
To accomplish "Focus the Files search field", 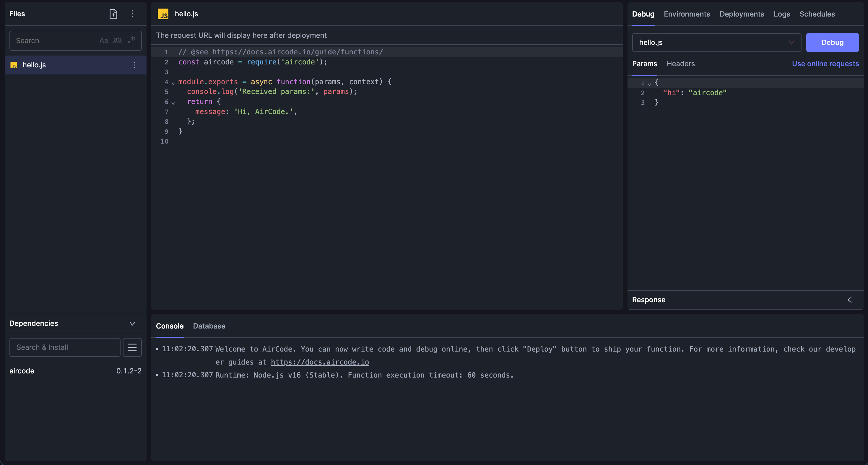I will 75,41.
